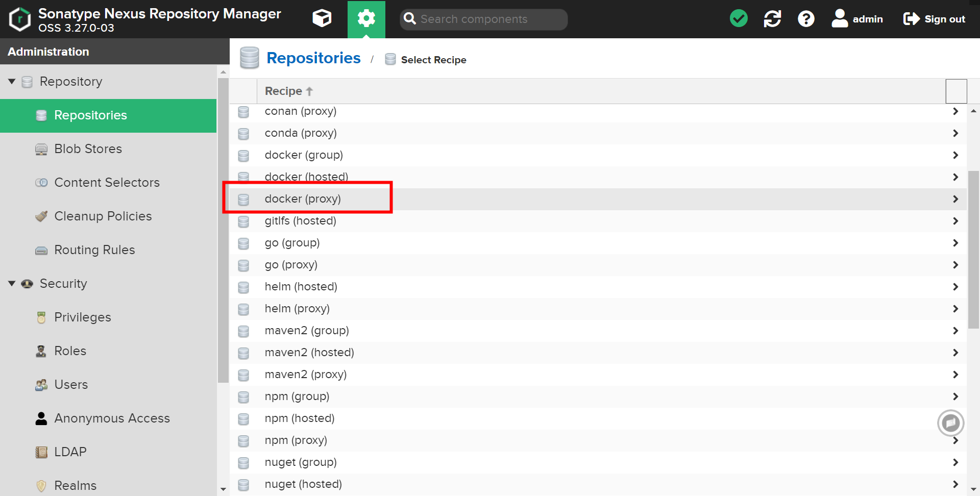The height and width of the screenshot is (496, 980).
Task: Open Browse mode via the cube icon
Action: pos(322,18)
